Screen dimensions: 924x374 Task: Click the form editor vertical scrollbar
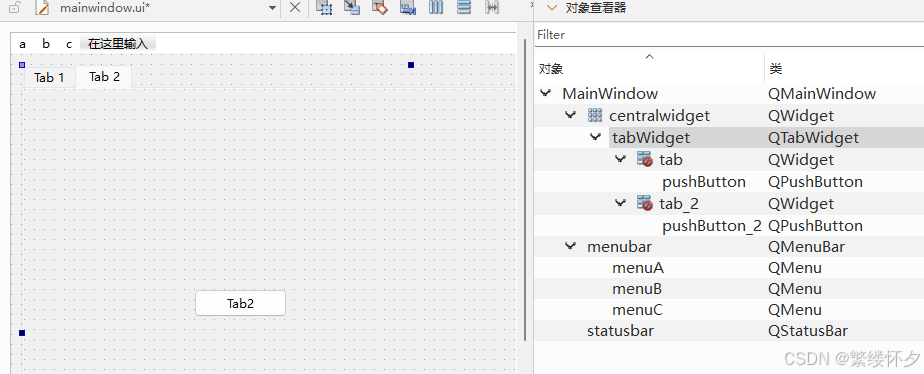[x=525, y=190]
